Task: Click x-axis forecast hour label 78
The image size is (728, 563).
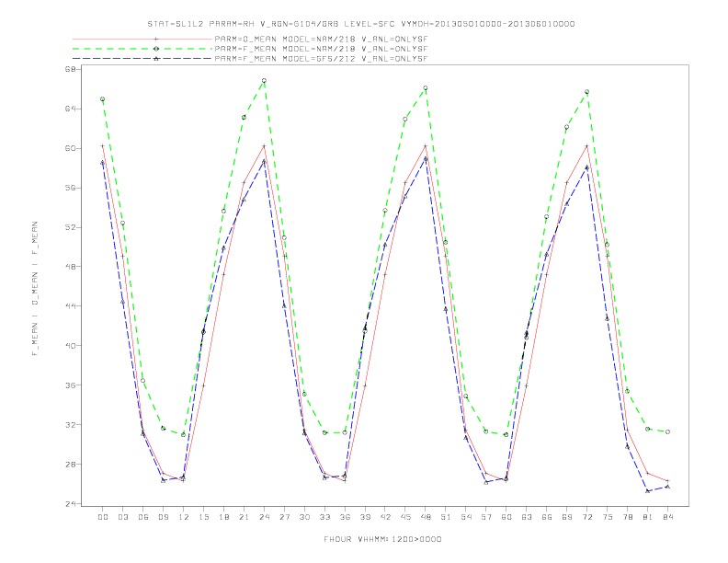Action: pos(628,517)
